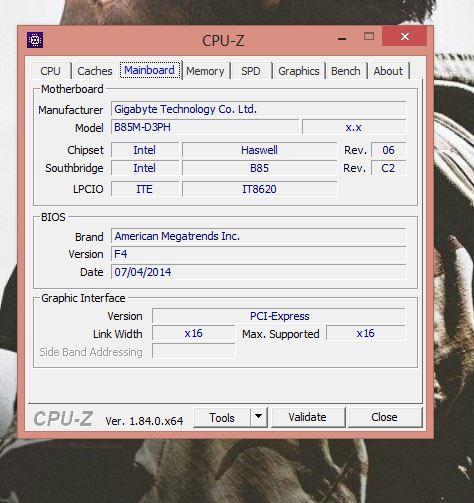This screenshot has height=503, width=474.
Task: Click the B85 southbridge field
Action: pos(259,168)
